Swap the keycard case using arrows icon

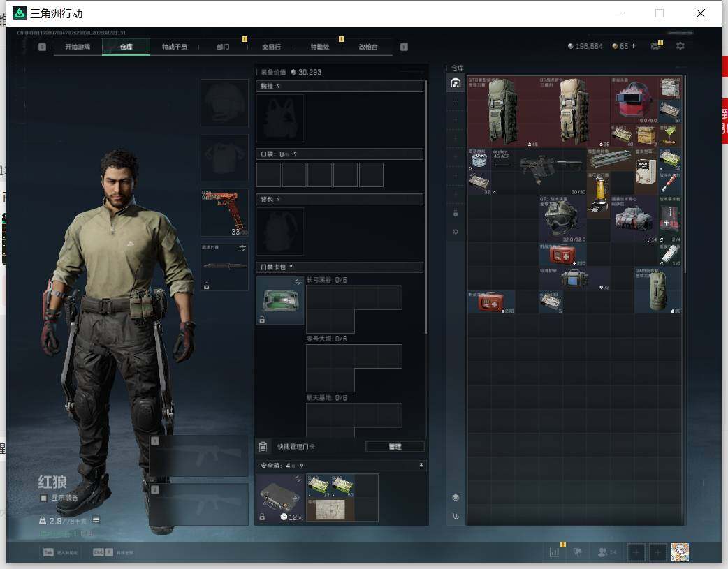298,282
